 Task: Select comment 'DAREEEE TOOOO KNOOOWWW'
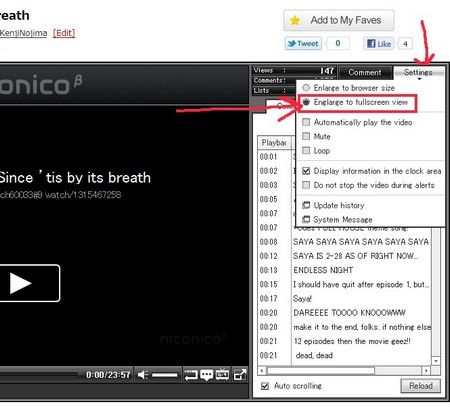tap(349, 313)
